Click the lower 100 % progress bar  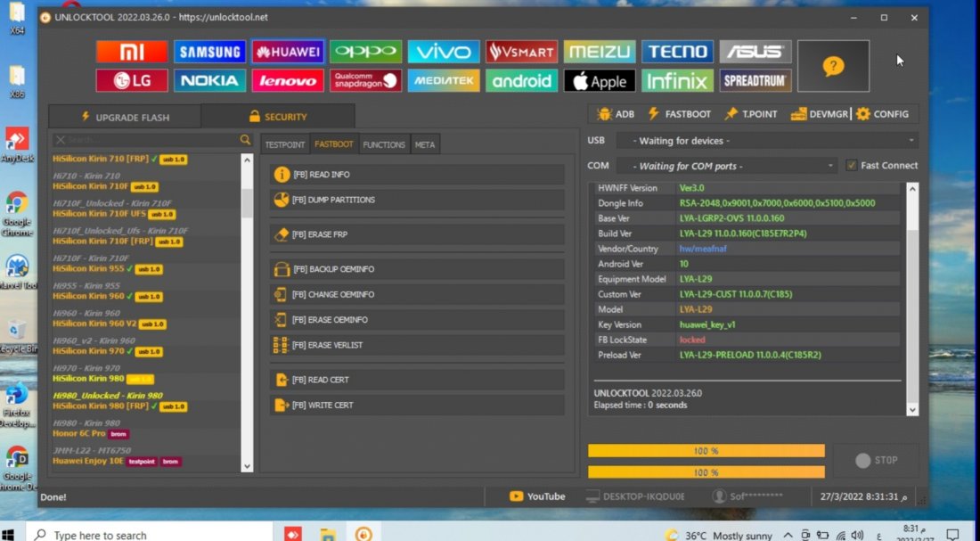tap(706, 472)
